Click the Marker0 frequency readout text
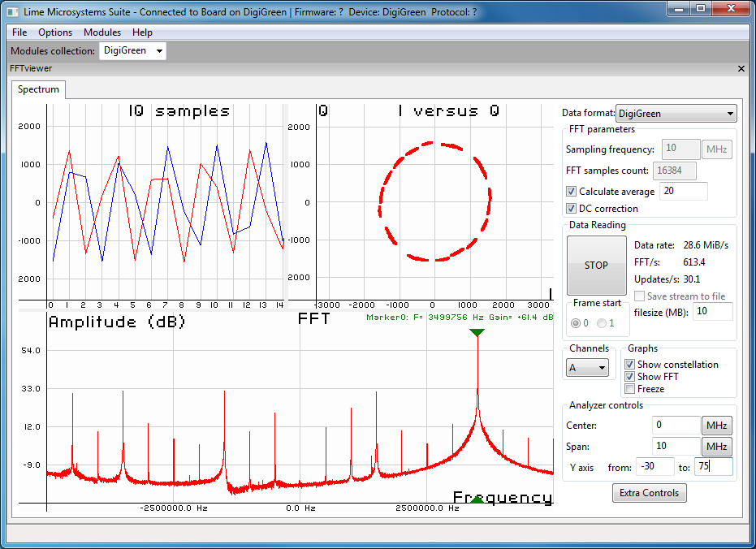This screenshot has height=549, width=756. coord(460,318)
